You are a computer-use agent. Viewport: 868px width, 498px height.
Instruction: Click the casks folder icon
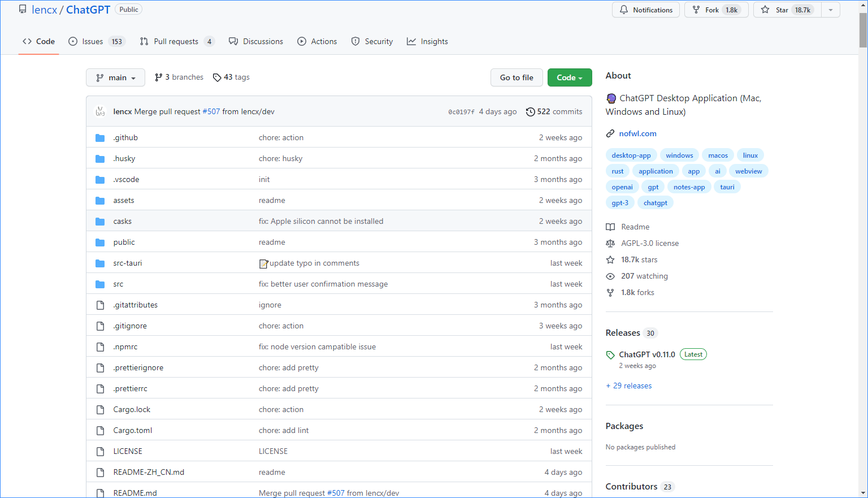tap(100, 222)
